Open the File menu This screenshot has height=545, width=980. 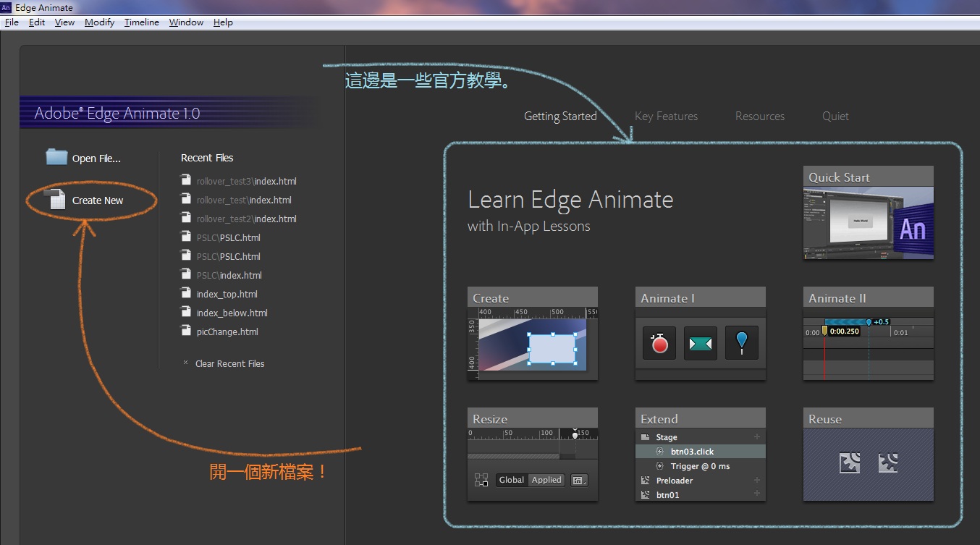[x=12, y=22]
